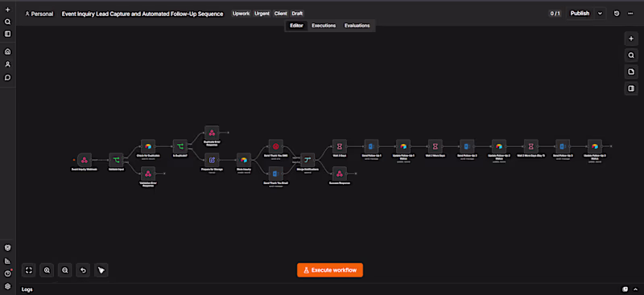
Task: Toggle the left sidebar panel icon
Action: [7, 34]
